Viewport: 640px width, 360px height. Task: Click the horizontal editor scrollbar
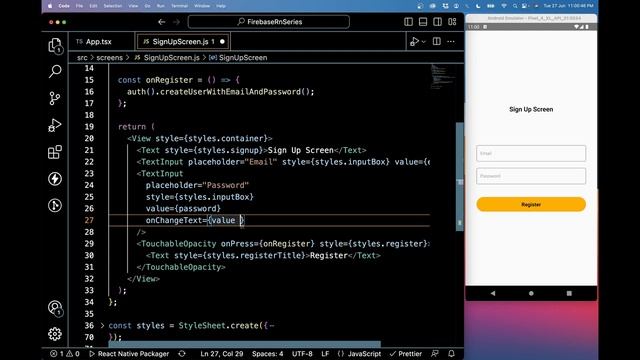(244, 344)
